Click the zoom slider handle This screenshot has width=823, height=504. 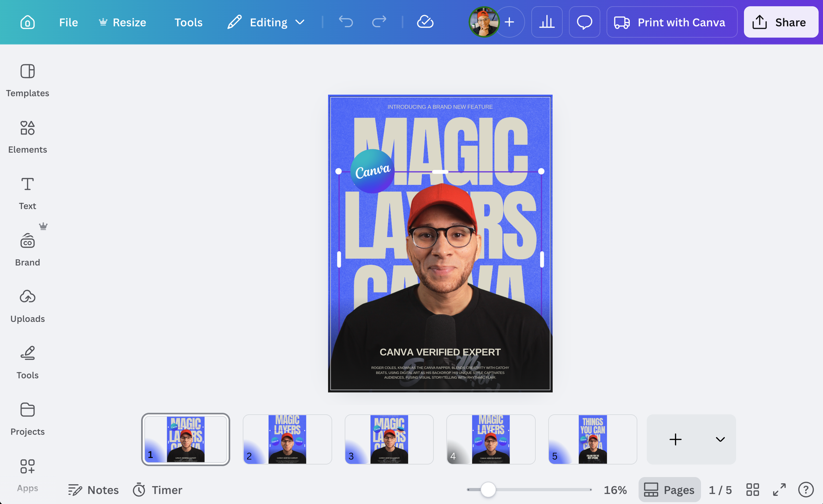click(x=488, y=490)
